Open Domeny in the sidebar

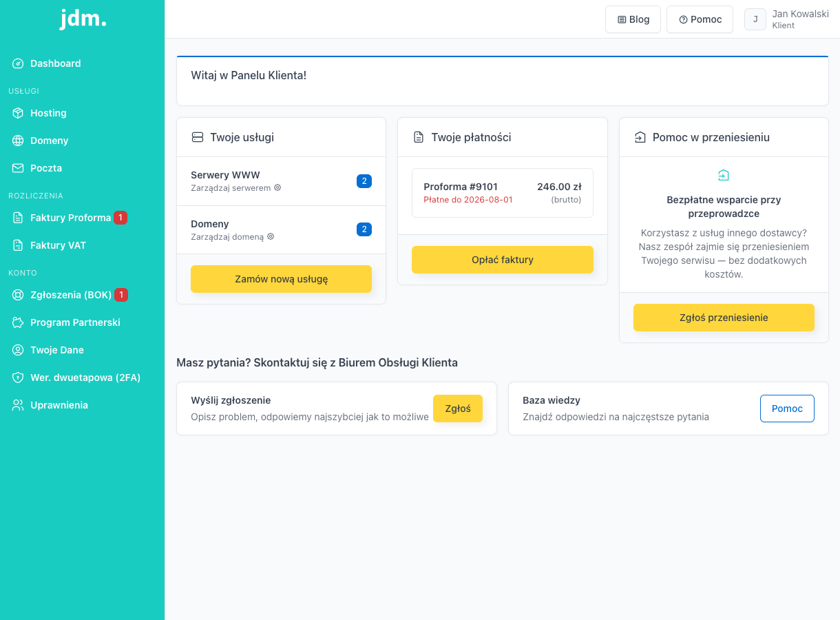[83, 141]
